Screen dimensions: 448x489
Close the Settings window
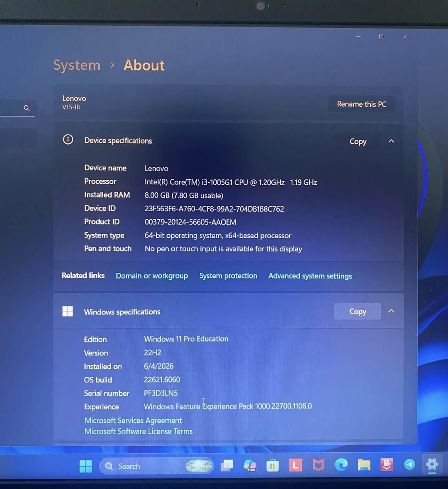(405, 37)
